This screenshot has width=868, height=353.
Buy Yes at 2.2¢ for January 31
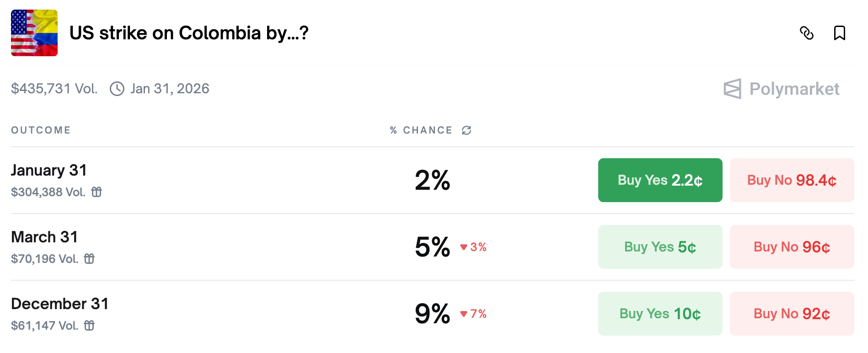(660, 180)
